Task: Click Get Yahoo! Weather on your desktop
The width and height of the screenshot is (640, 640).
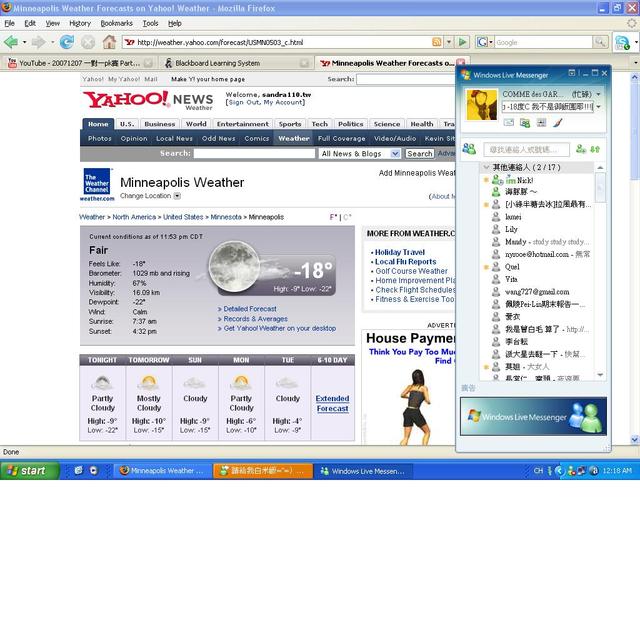Action: coord(280,329)
